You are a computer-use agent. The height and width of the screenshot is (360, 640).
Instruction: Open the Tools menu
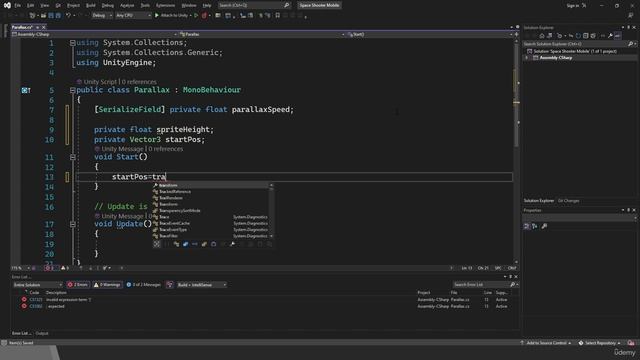(145, 5)
